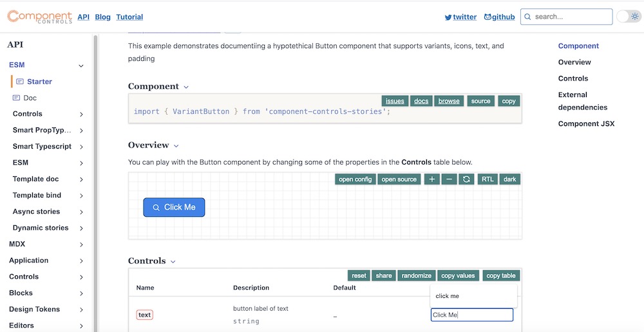Open the Blog menu item

pyautogui.click(x=103, y=17)
